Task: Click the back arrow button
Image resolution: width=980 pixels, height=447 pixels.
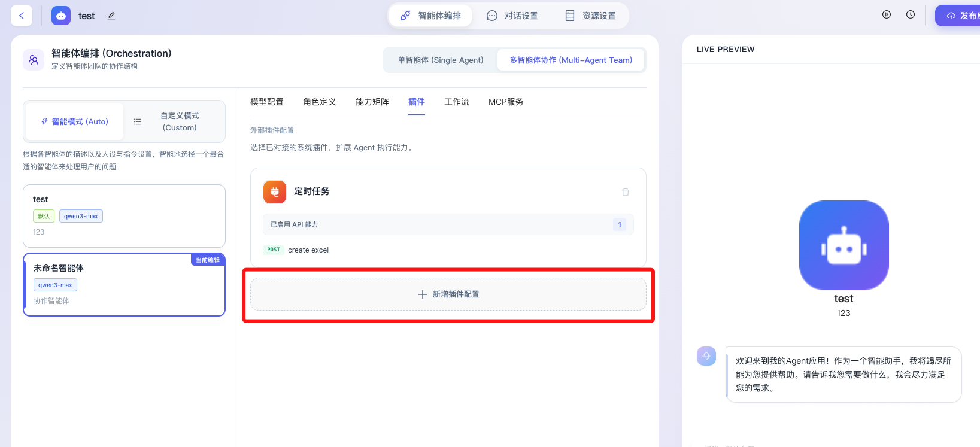Action: (22, 16)
